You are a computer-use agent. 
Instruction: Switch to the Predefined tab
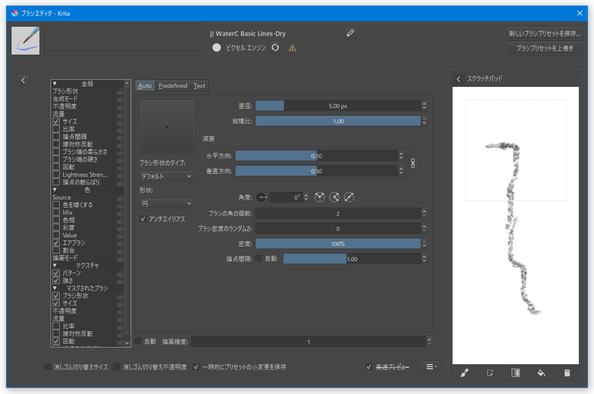click(x=173, y=86)
